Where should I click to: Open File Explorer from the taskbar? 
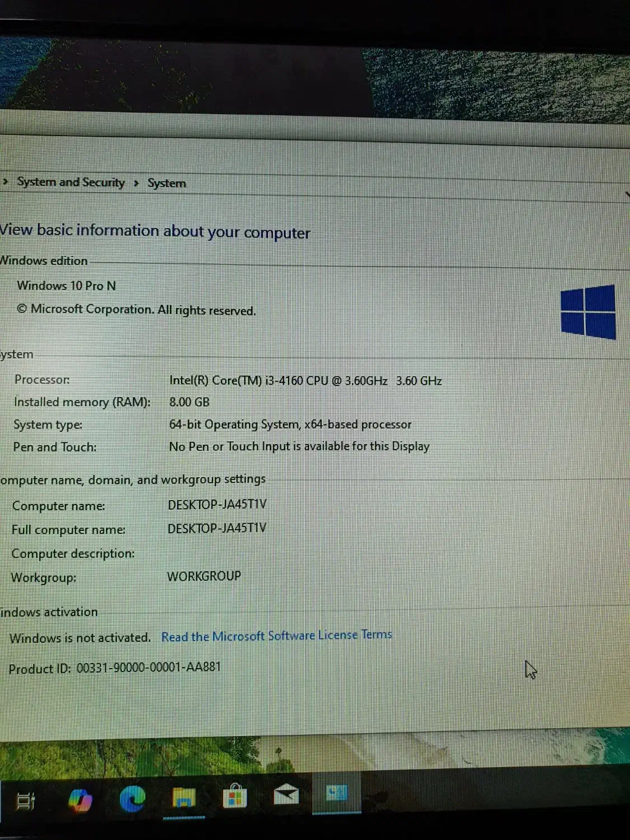pos(184,797)
